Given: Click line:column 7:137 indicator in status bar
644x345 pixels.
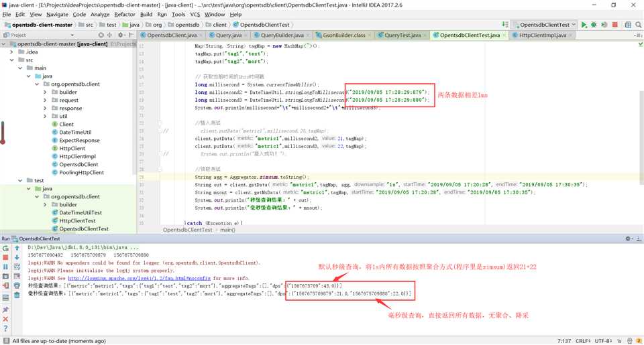Looking at the screenshot, I should (564, 341).
